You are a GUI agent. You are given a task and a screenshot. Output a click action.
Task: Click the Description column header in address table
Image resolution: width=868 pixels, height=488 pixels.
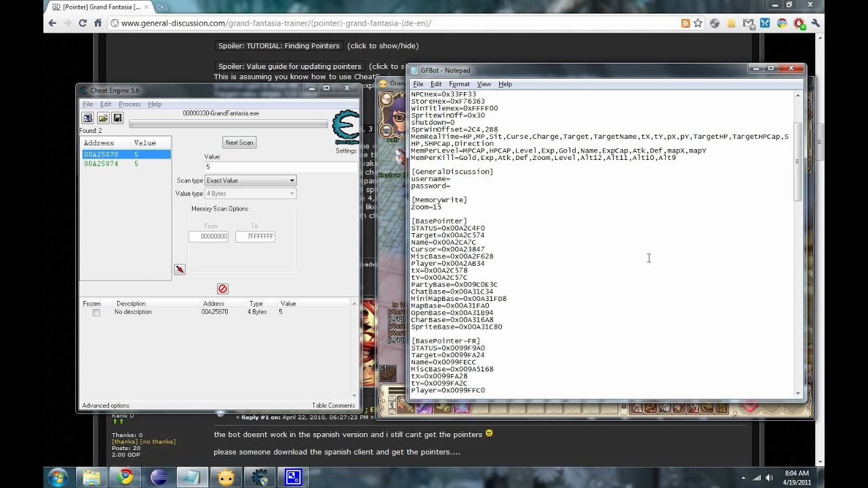pyautogui.click(x=131, y=304)
